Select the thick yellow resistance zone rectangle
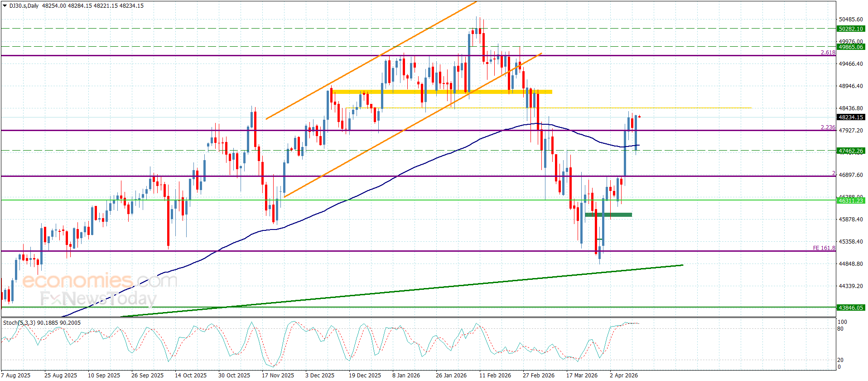 442,92
